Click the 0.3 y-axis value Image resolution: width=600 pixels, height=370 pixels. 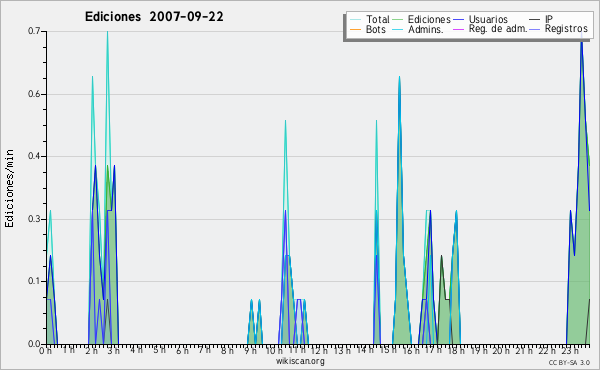(34, 219)
